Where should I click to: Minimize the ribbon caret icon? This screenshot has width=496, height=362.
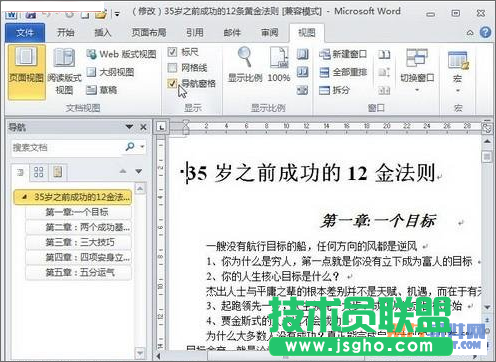(470, 33)
